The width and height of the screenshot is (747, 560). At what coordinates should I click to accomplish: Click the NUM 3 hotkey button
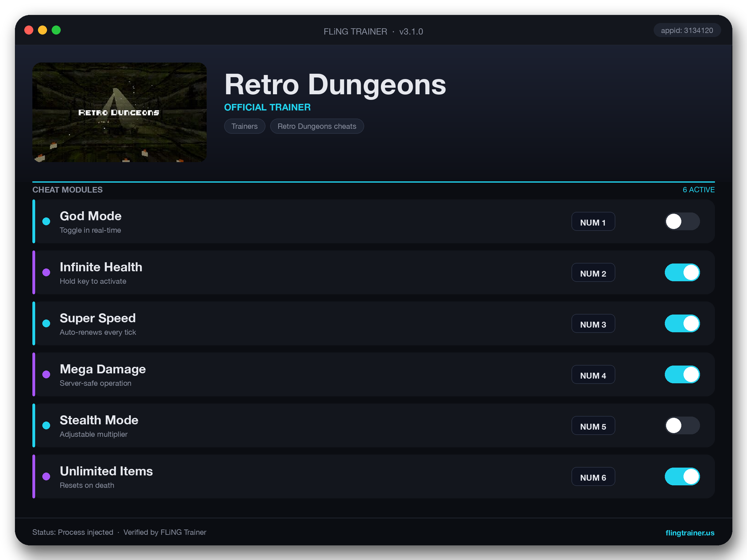point(593,324)
